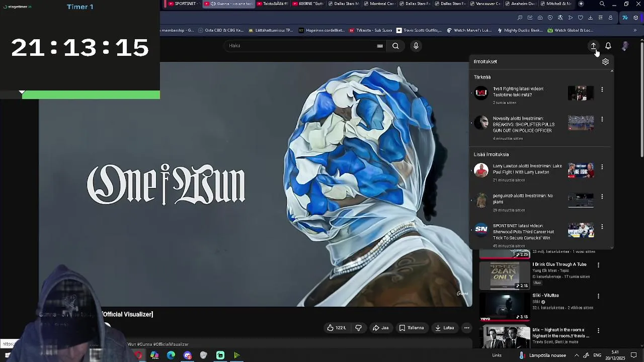Open options for 1vs1 Fighting notification
This screenshot has width=644, height=362.
(x=602, y=89)
